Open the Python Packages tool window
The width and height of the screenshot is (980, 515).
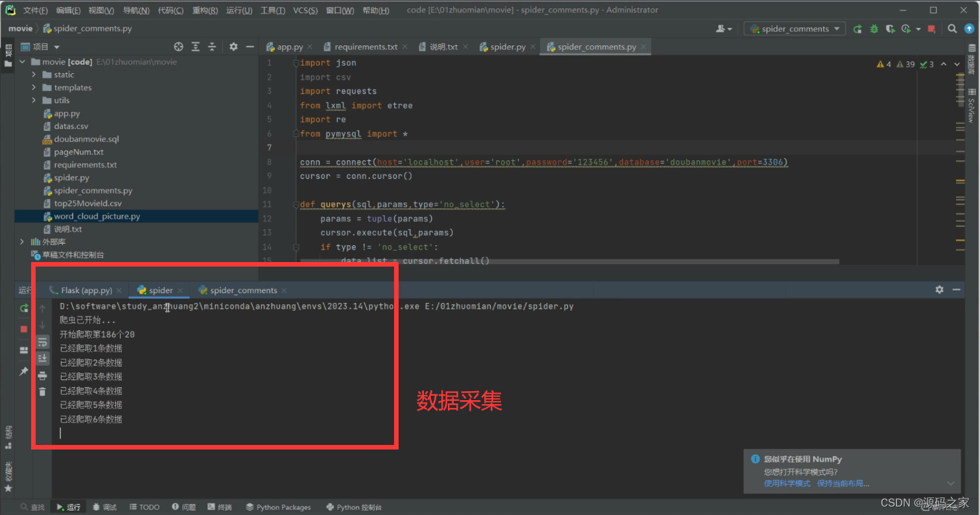pos(278,507)
